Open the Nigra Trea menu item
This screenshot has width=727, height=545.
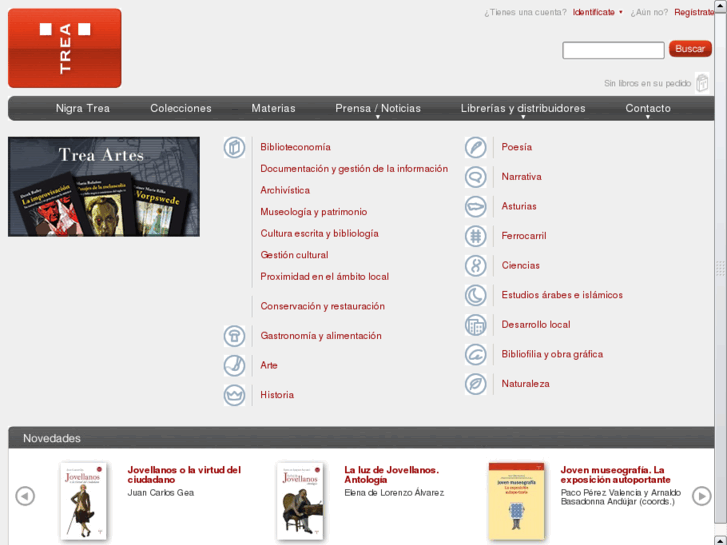tap(83, 109)
